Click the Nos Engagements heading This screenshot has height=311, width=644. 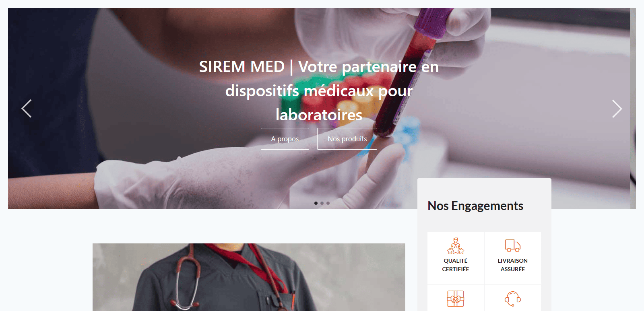click(475, 206)
